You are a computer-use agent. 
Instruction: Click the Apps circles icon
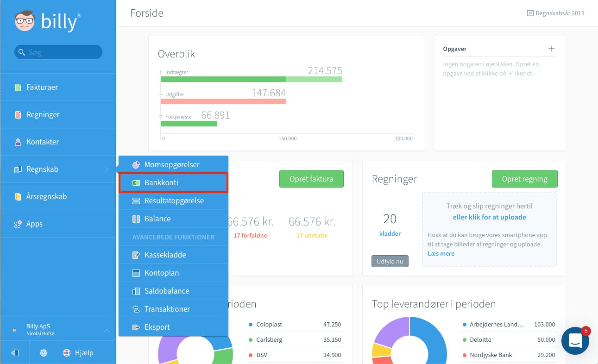tap(18, 224)
